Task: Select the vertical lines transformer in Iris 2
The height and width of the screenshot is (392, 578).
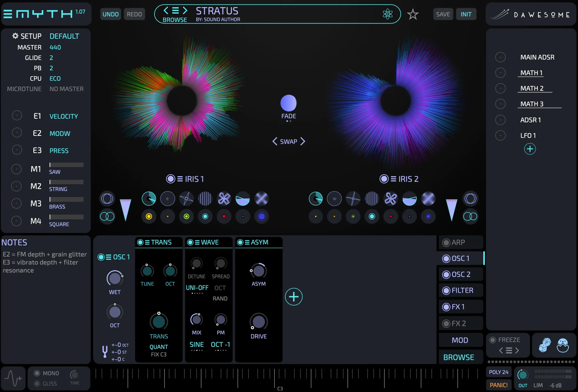Action: [x=372, y=199]
